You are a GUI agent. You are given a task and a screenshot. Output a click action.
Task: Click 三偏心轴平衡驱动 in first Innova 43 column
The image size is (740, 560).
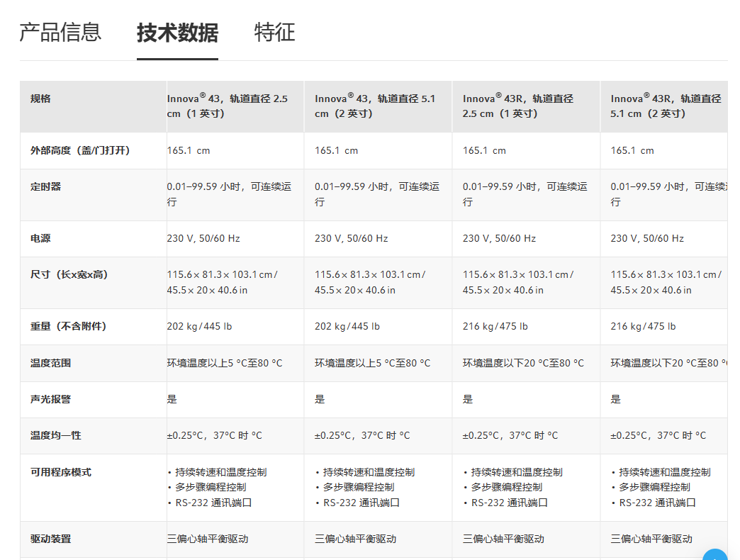click(208, 539)
